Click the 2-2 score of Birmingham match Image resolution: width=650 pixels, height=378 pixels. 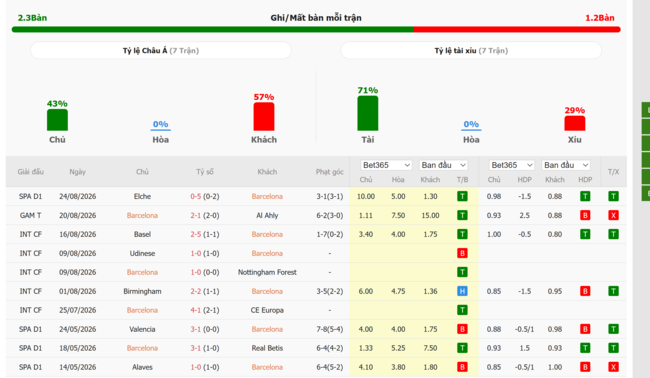[196, 291]
